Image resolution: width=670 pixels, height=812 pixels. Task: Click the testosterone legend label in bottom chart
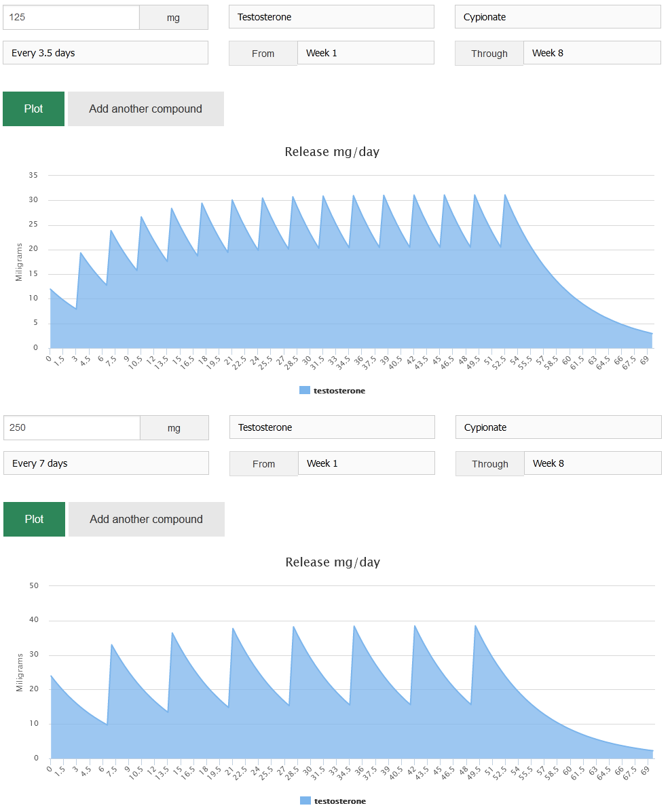[339, 801]
